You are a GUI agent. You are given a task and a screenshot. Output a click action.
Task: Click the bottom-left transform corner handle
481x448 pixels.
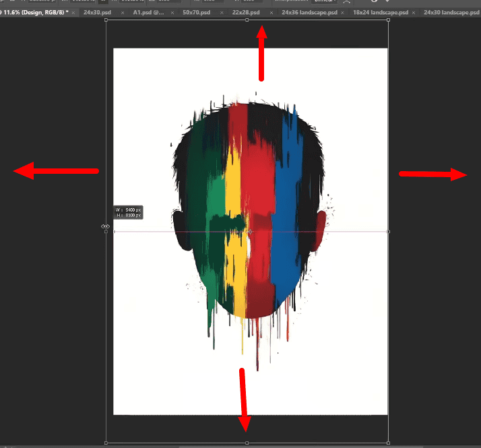(106, 443)
